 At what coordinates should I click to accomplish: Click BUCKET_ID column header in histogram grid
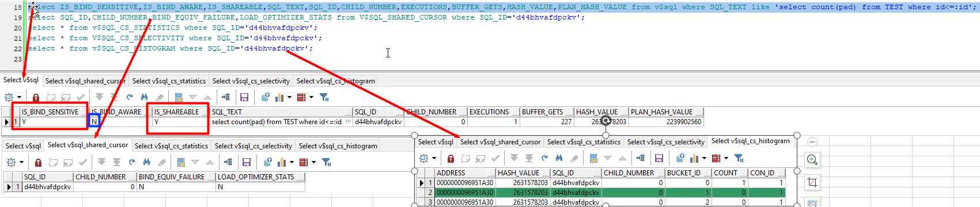click(688, 172)
